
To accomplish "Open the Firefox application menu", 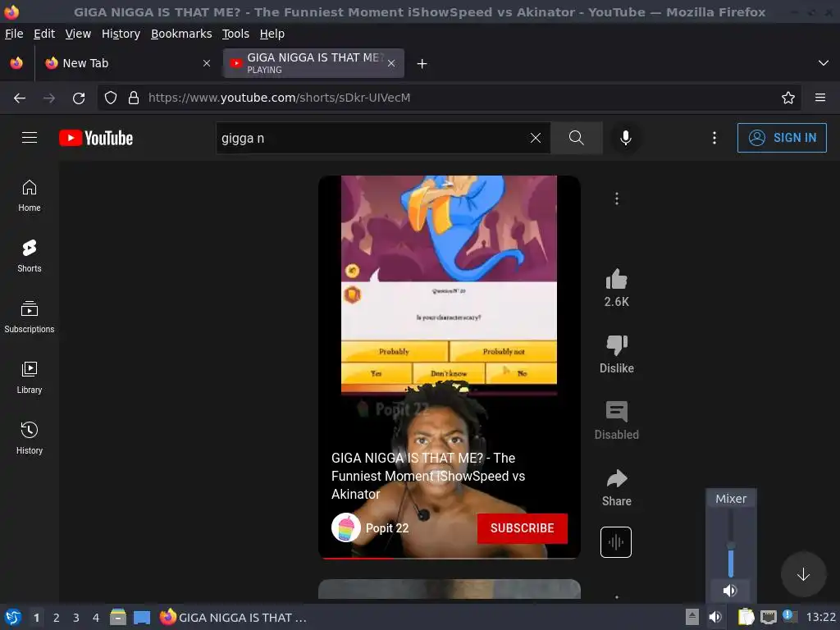I will (820, 98).
